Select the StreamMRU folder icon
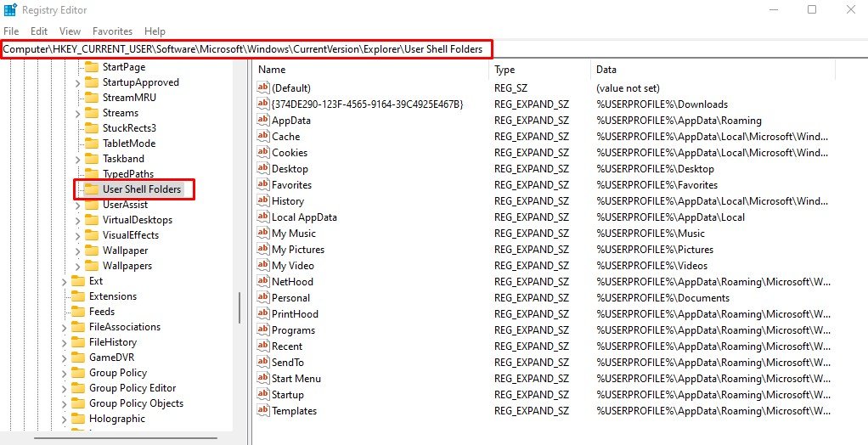The height and width of the screenshot is (445, 868). point(92,98)
